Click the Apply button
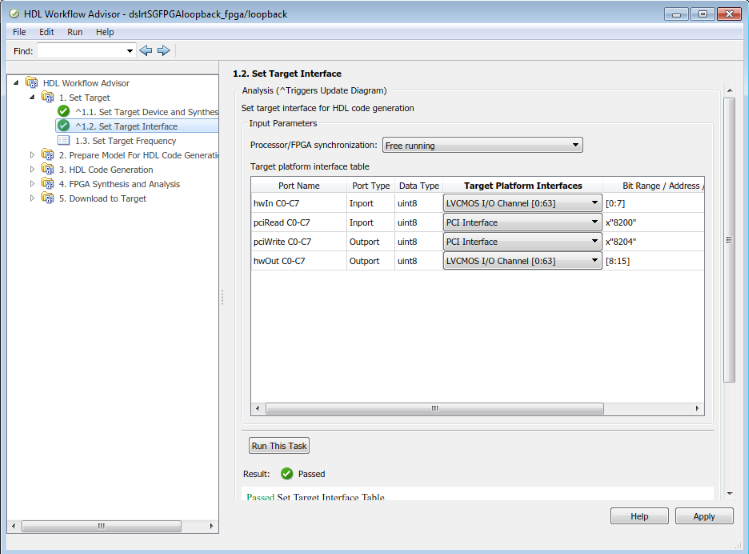The height and width of the screenshot is (554, 749). 704,516
